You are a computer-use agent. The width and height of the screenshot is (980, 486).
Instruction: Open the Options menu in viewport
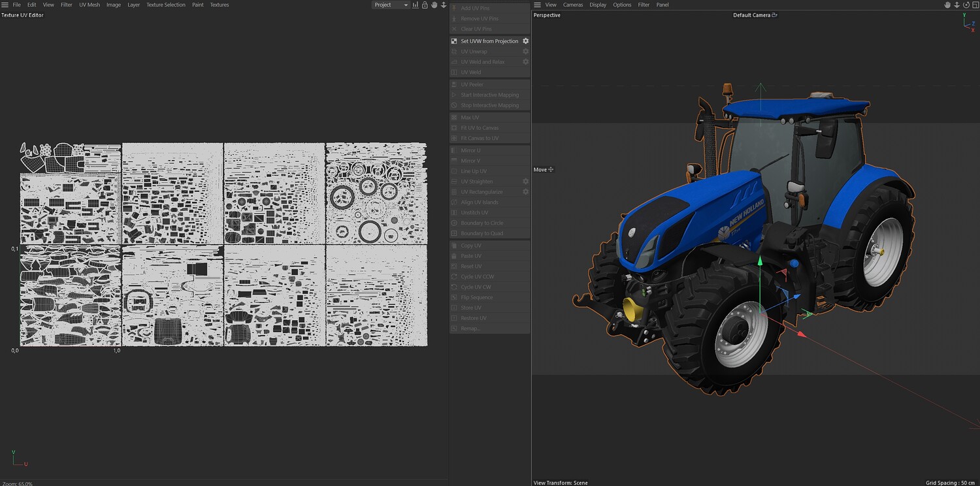(622, 5)
